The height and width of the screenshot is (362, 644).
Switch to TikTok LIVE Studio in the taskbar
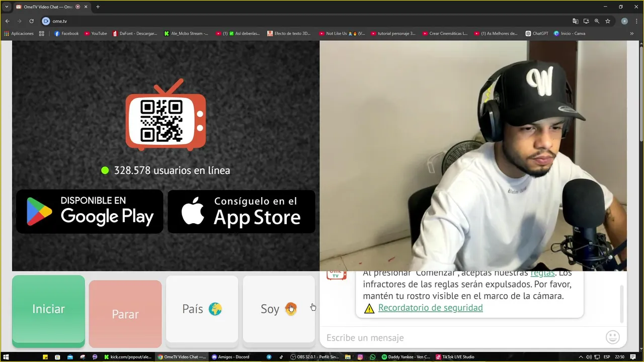tap(455, 357)
